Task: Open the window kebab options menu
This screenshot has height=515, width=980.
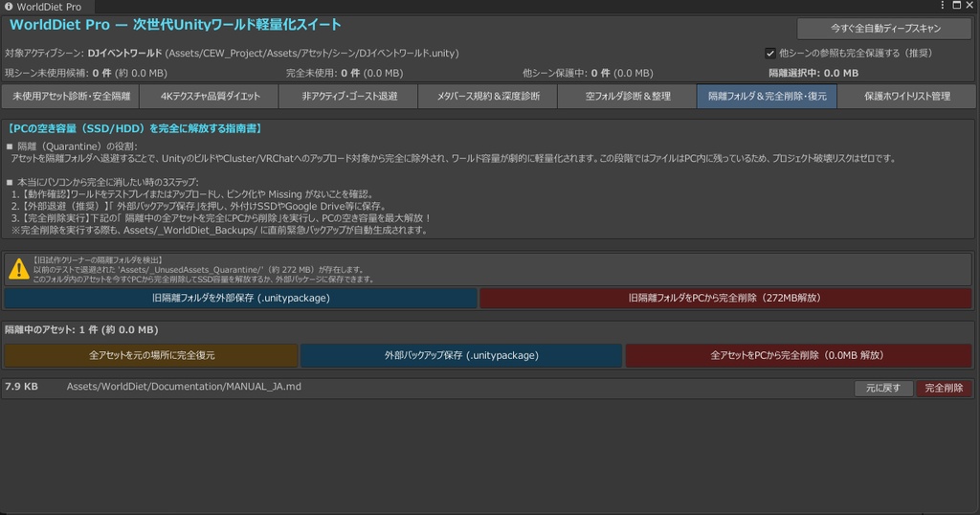Action: [x=943, y=5]
